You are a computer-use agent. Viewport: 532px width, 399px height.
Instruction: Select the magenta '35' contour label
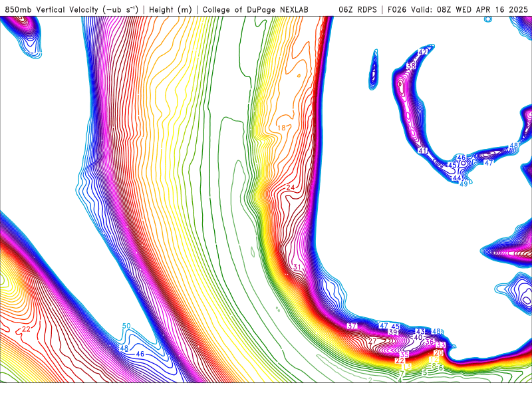(404, 355)
